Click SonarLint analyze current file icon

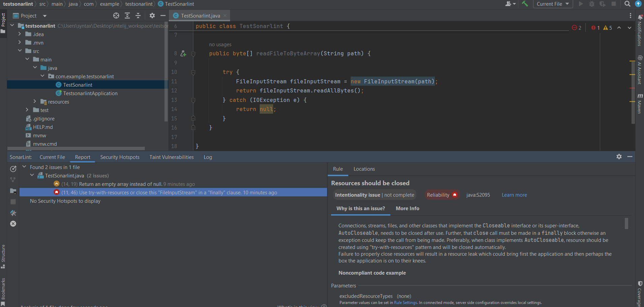click(x=13, y=169)
